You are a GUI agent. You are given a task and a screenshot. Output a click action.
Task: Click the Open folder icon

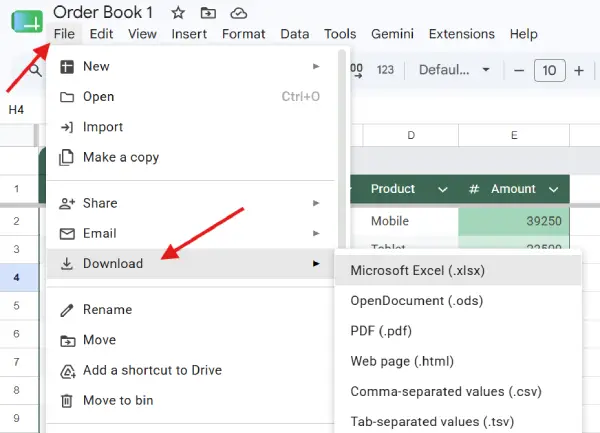[67, 97]
